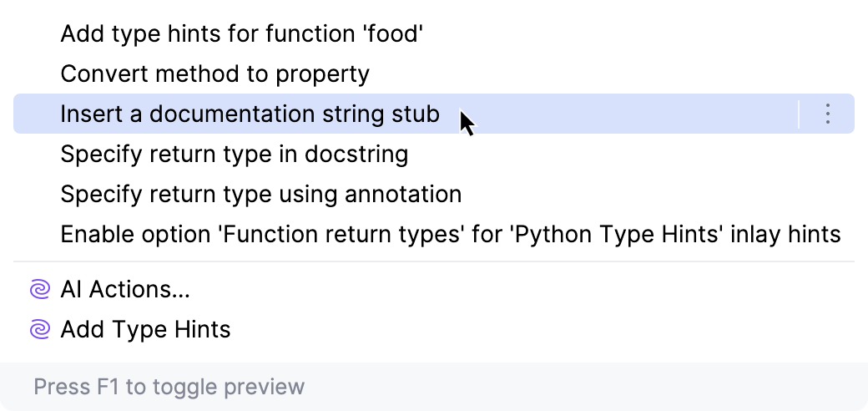The image size is (868, 411).
Task: Click blank footer area right of F1 hint
Action: [584, 387]
